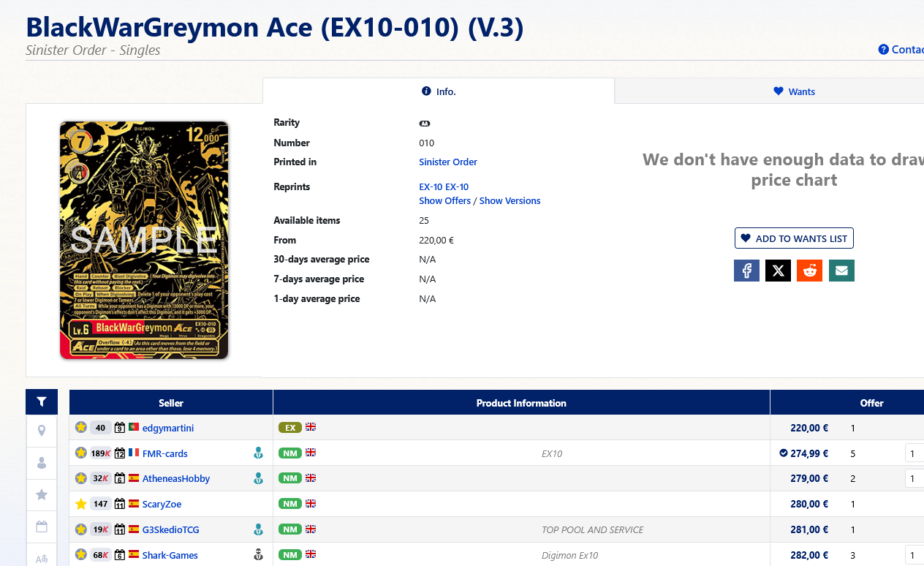
Task: Click G3SkedioTCG professional seller icon
Action: click(258, 529)
